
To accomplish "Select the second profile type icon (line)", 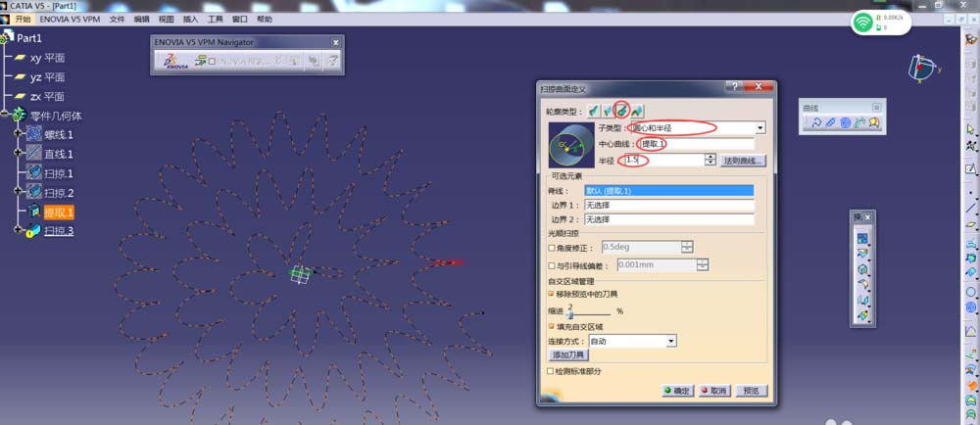I will pos(608,111).
